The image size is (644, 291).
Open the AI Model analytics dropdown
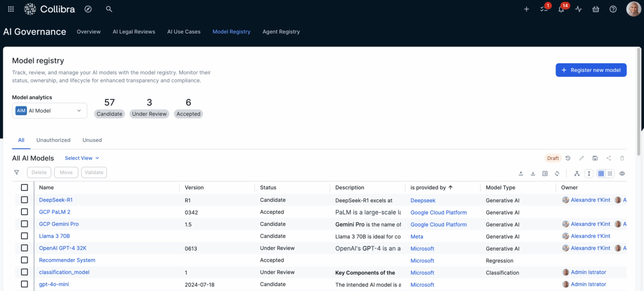click(x=49, y=110)
